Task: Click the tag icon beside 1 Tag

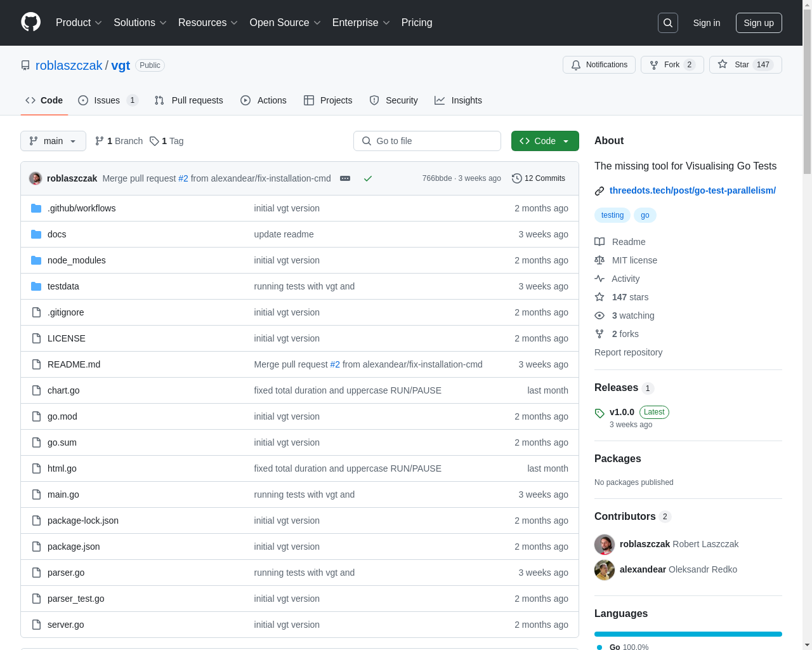Action: 154,141
